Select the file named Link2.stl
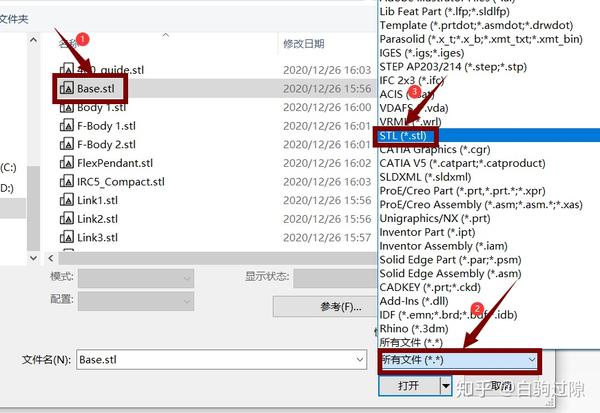The image size is (600, 413). [98, 219]
